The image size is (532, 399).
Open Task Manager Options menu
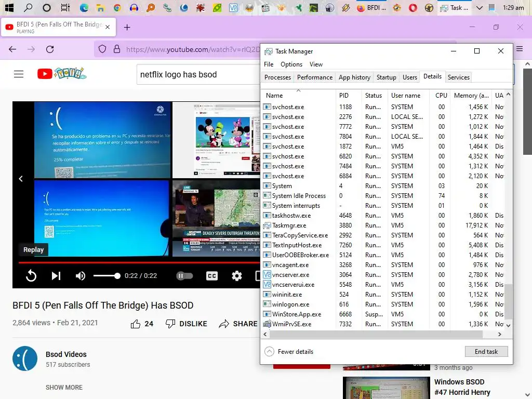pyautogui.click(x=291, y=64)
